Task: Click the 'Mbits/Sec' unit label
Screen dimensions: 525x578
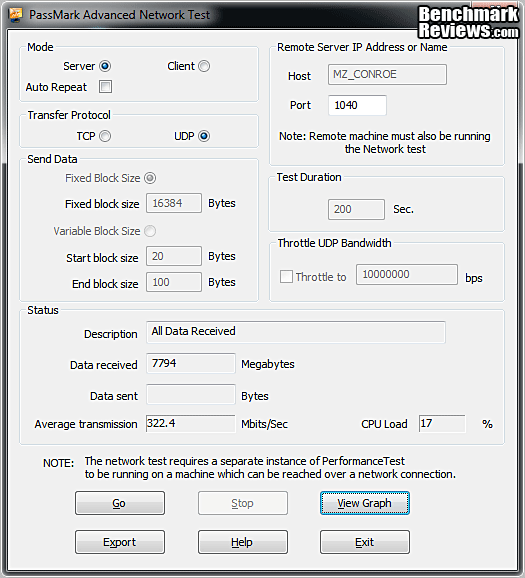Action: 264,424
